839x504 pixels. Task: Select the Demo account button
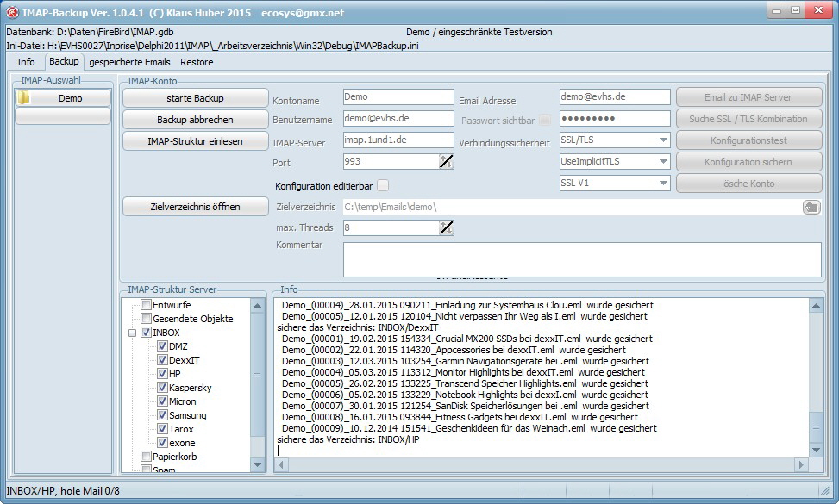pos(63,98)
